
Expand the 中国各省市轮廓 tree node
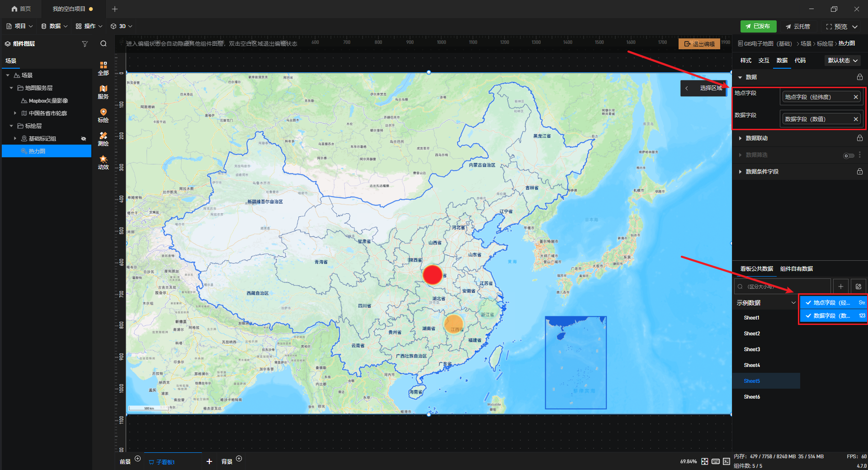click(15, 113)
